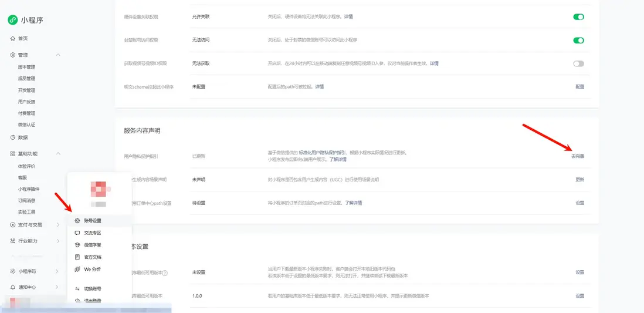
Task: Expand the 支付与交易 section chevron
Action: (x=58, y=224)
